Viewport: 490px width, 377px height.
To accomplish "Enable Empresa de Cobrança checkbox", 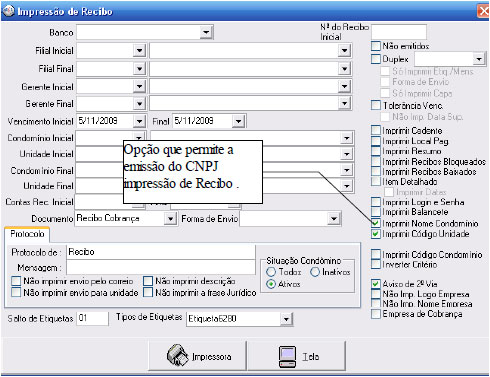I will click(376, 314).
